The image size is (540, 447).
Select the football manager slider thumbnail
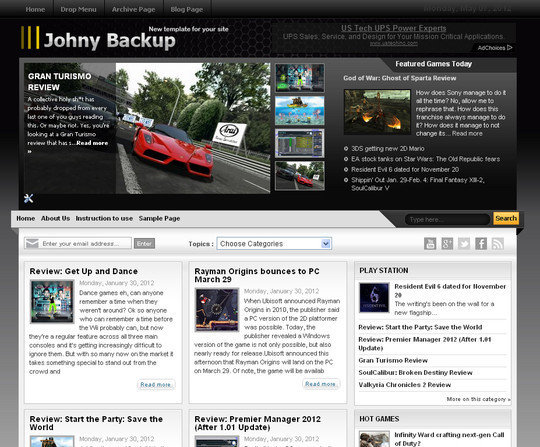click(x=300, y=143)
